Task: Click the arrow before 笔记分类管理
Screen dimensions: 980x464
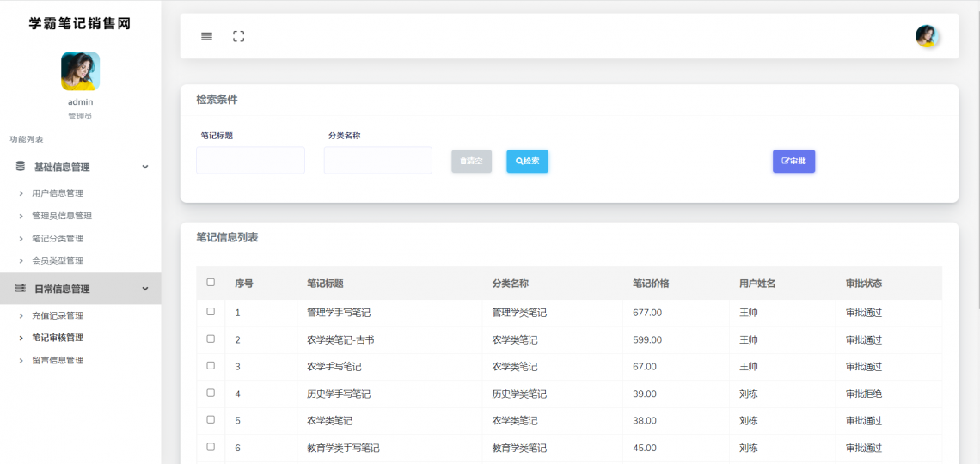Action: pyautogui.click(x=21, y=239)
